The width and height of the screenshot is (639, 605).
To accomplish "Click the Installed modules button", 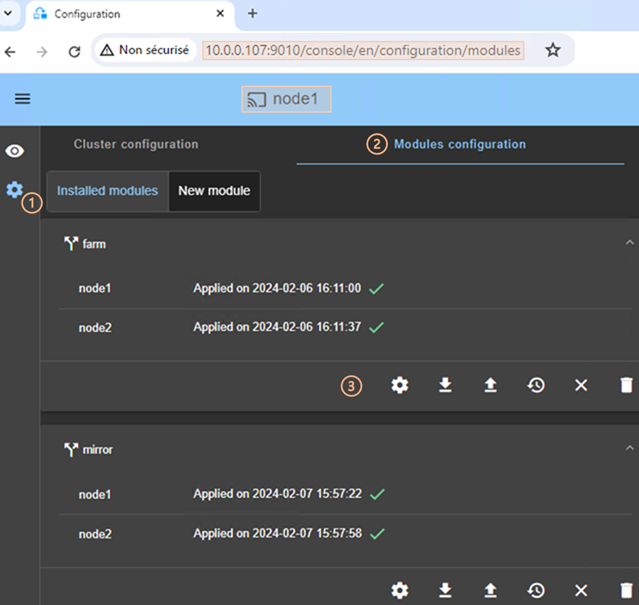I will [x=107, y=191].
